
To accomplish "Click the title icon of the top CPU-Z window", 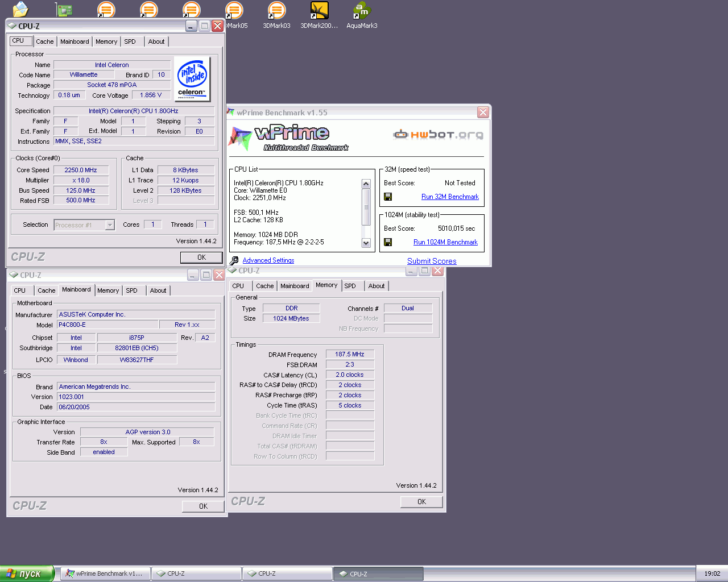I will click(12, 26).
